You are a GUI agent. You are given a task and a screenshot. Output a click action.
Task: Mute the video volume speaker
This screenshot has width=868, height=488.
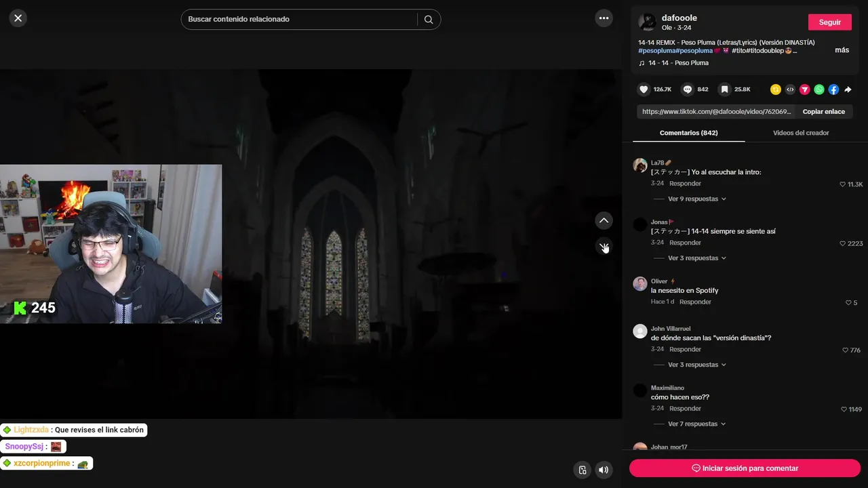click(x=604, y=470)
